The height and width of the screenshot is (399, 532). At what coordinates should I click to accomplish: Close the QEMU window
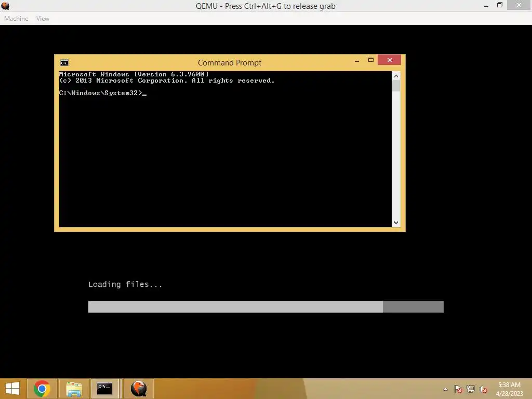[519, 5]
